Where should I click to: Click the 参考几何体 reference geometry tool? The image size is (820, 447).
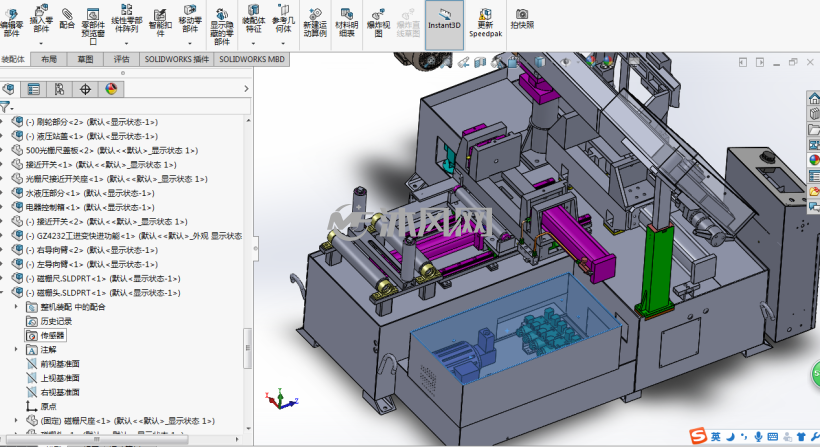[x=283, y=19]
